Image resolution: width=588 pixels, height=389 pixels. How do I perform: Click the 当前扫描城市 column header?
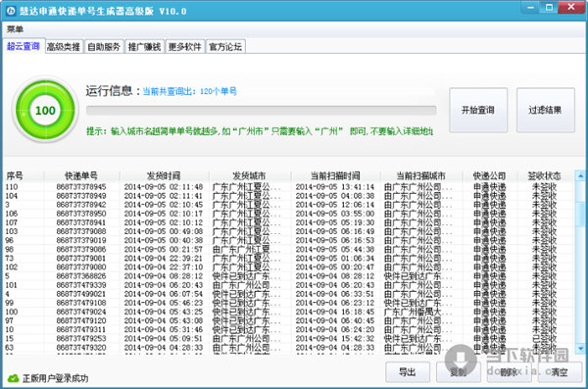click(420, 175)
